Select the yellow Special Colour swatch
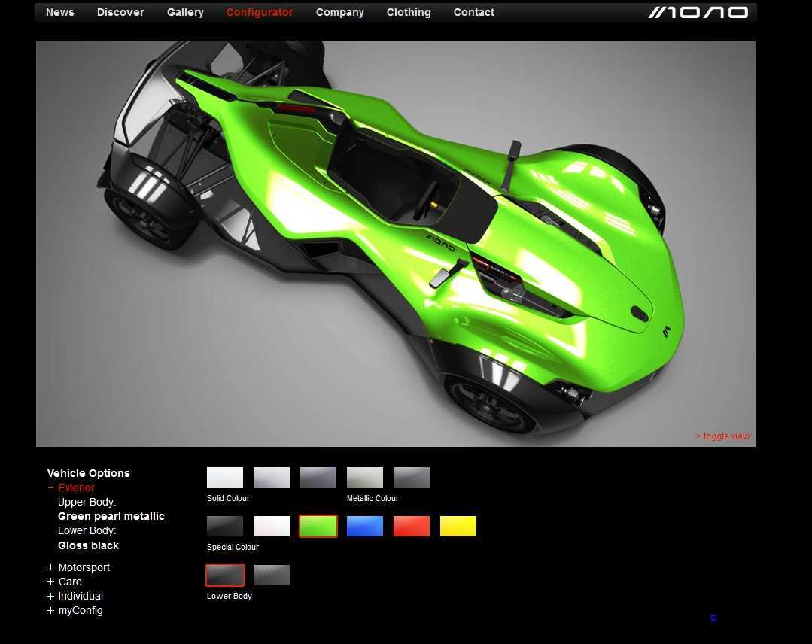 coord(458,526)
